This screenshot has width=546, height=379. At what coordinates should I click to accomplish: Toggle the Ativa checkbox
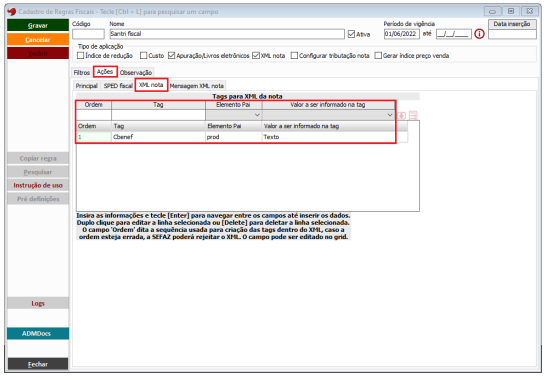tap(351, 34)
